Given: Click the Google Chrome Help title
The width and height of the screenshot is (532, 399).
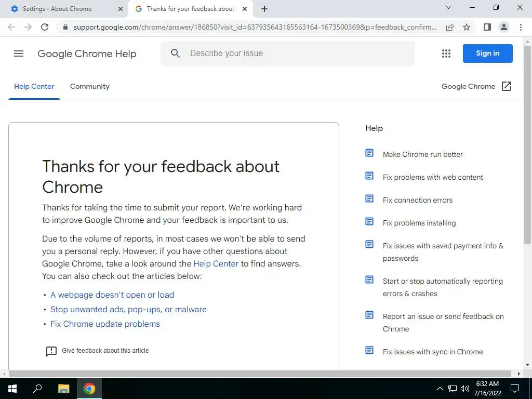Looking at the screenshot, I should tap(87, 54).
